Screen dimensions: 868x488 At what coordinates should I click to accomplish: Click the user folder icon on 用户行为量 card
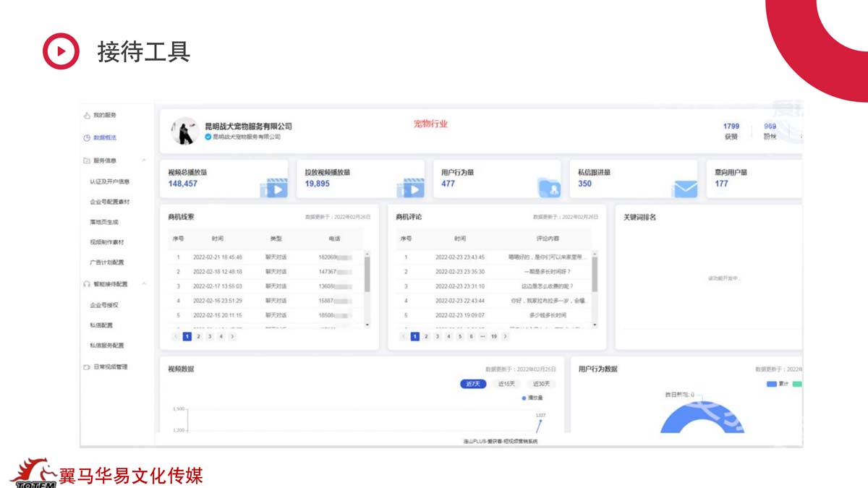tap(550, 188)
